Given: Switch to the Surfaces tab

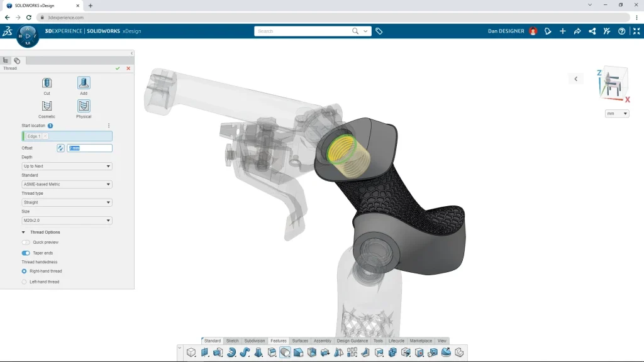Looking at the screenshot, I should (x=300, y=341).
